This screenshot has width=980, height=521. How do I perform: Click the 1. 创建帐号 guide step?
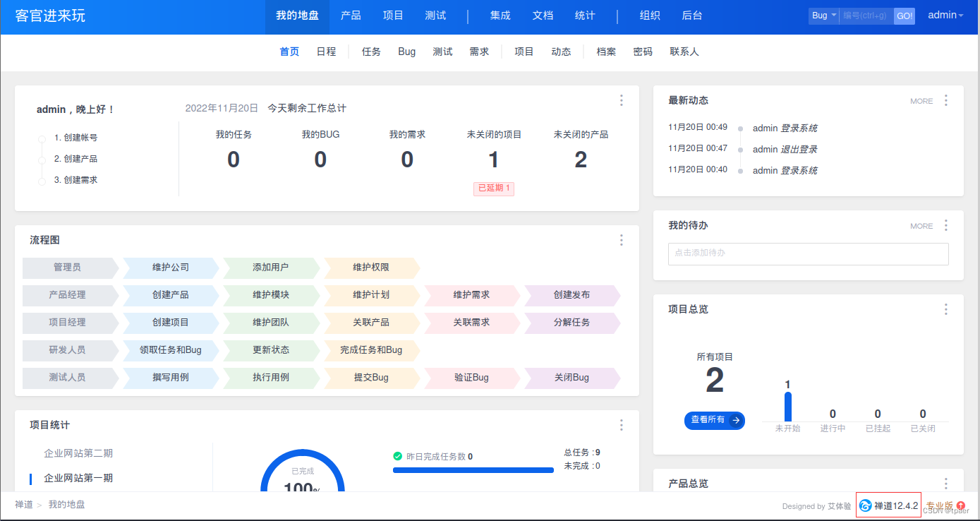[75, 138]
